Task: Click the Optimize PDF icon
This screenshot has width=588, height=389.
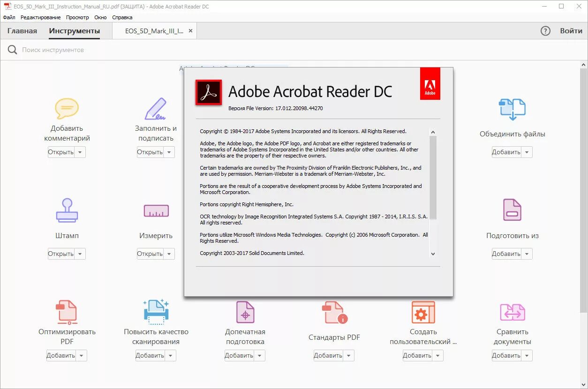Action: click(x=67, y=313)
